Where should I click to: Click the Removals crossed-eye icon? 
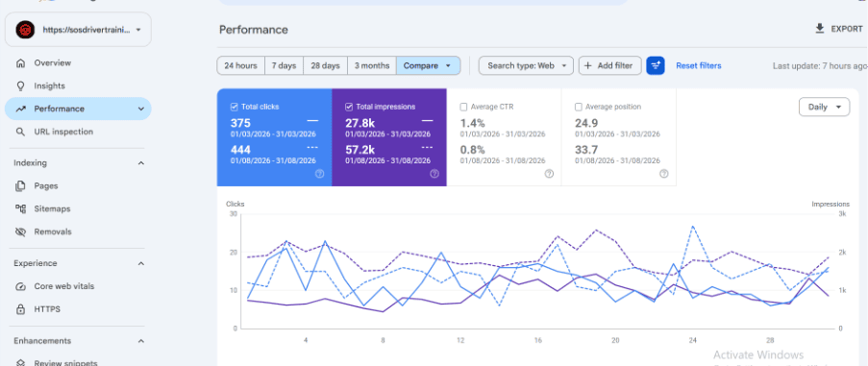(x=20, y=232)
